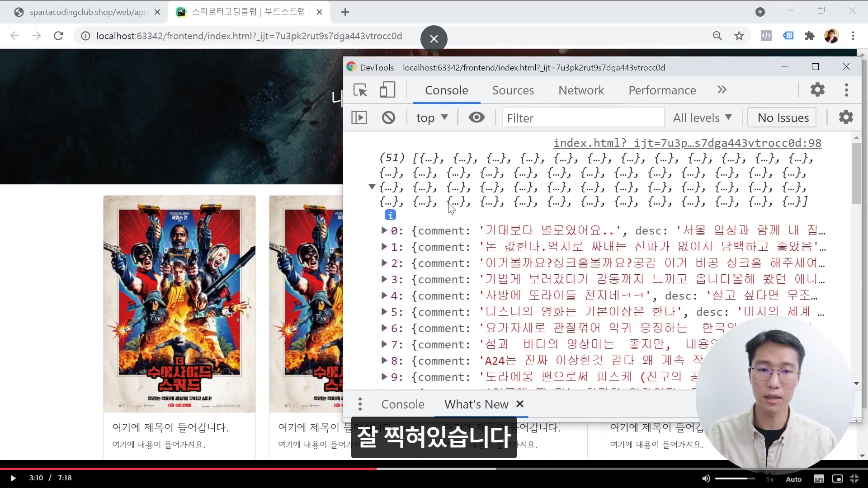
Task: Close the spartacodingclub.shop tab
Action: click(x=157, y=12)
